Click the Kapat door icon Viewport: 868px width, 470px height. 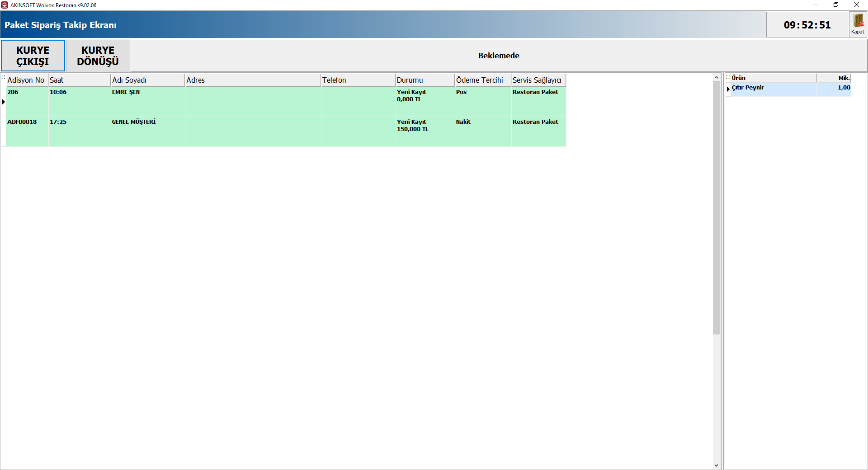pyautogui.click(x=858, y=24)
